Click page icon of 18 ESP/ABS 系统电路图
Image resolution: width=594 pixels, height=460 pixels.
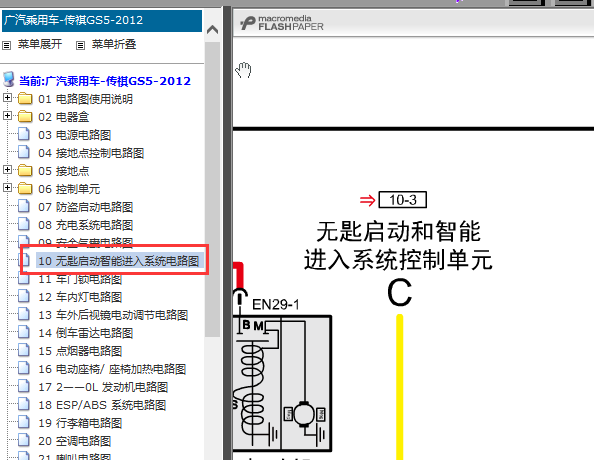(23, 404)
